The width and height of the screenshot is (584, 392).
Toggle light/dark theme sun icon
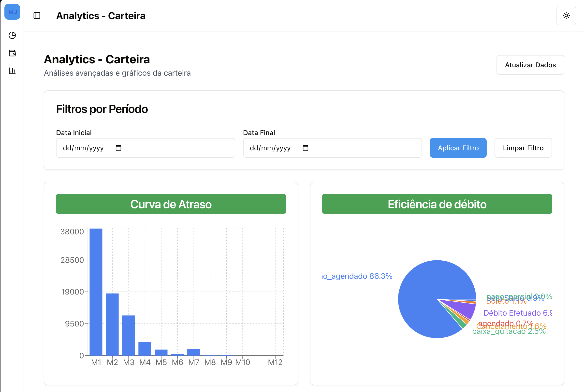566,15
